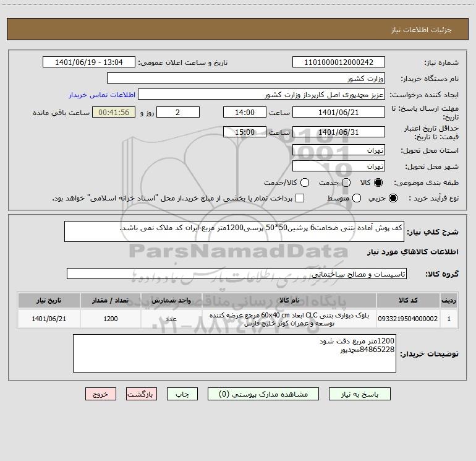
Task: Select the متوسط purchase type radio
Action: coord(357,198)
